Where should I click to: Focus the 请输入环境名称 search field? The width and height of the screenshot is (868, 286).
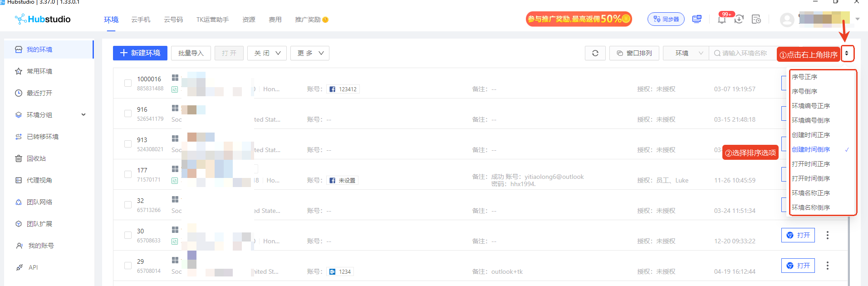[744, 53]
